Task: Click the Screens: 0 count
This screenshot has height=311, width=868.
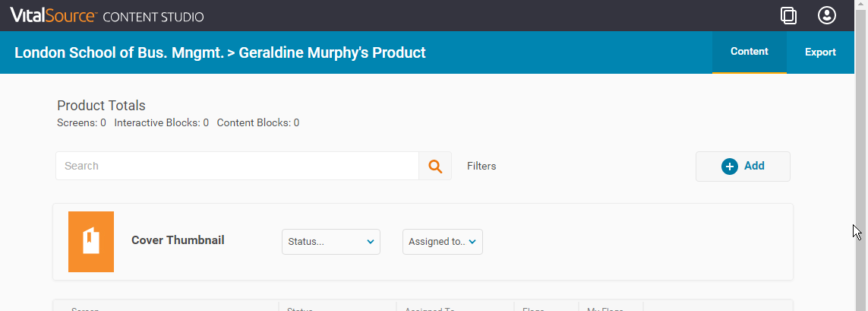Action: [81, 123]
